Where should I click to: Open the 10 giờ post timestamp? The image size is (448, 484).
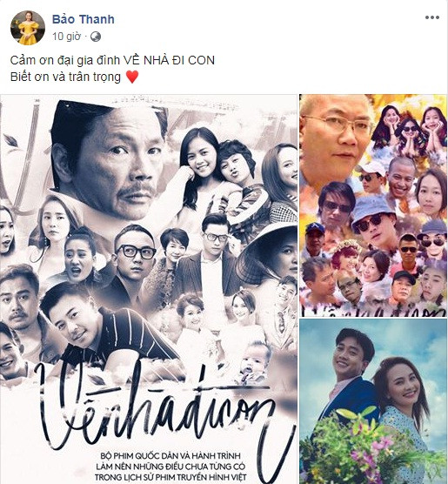coord(66,37)
